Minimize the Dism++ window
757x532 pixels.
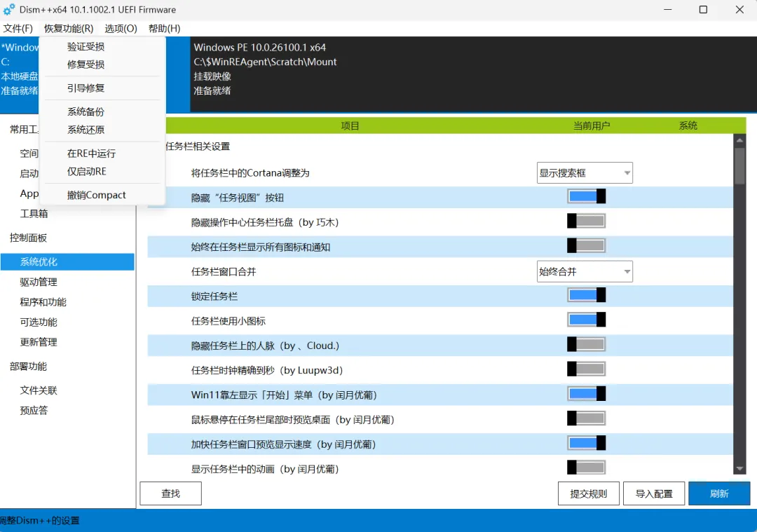668,10
